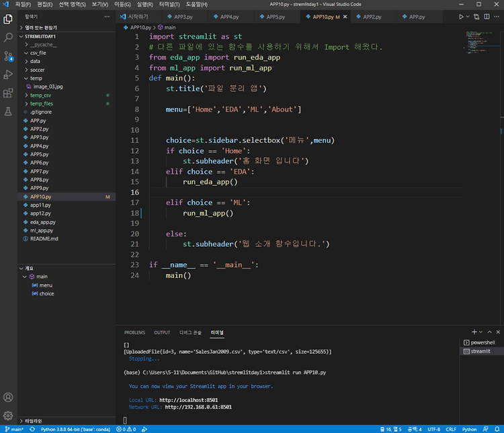The height and width of the screenshot is (433, 504).
Task: Open the Explorer view in activity bar
Action: 8,20
